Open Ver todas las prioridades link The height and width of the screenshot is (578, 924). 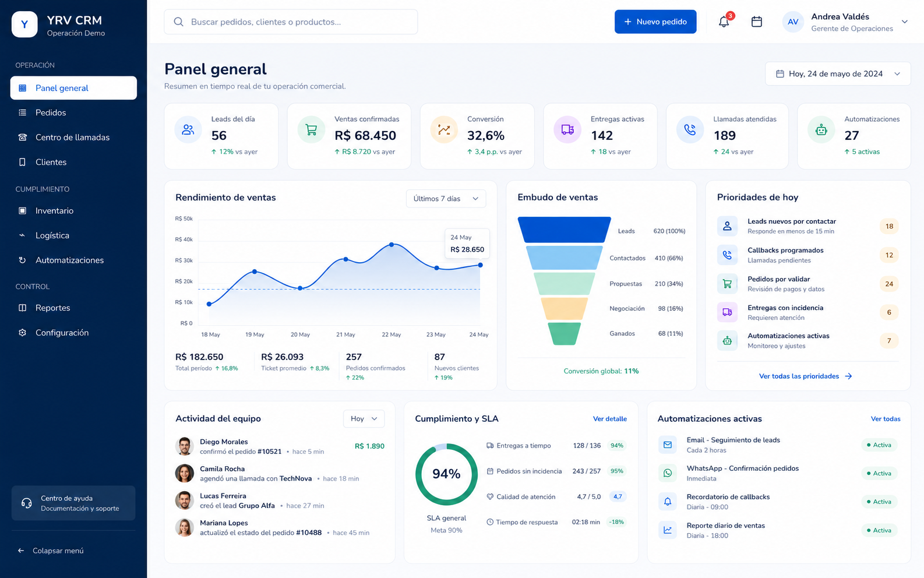click(806, 376)
